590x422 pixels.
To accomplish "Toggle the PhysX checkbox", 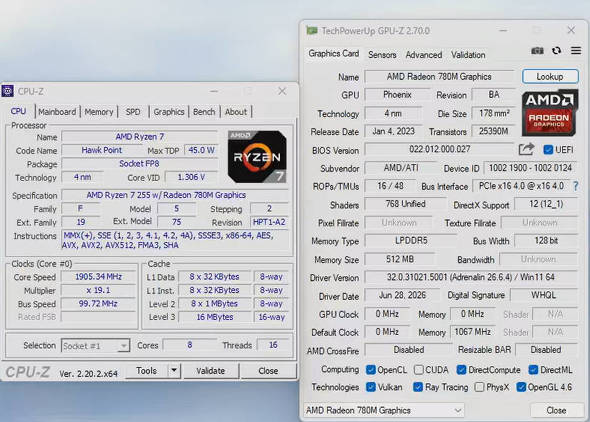I will [479, 387].
